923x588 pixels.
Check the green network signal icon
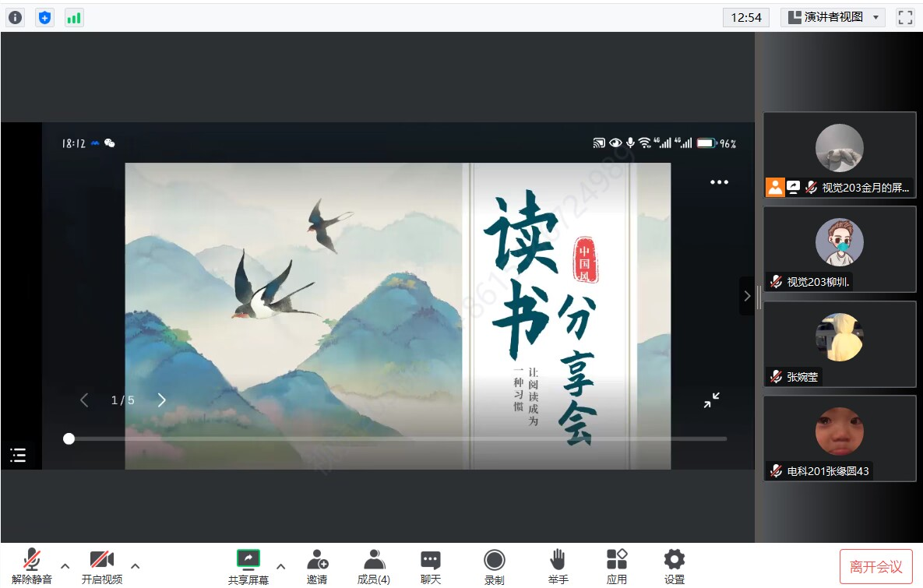point(74,17)
